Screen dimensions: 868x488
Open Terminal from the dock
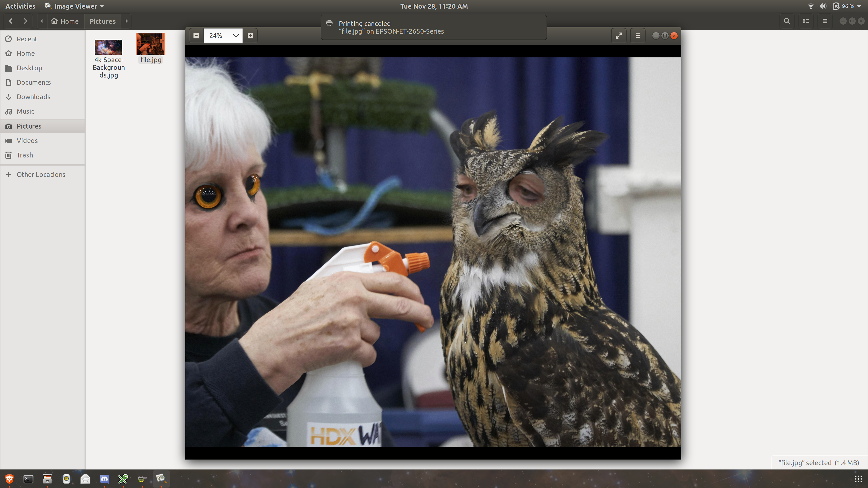click(x=28, y=479)
